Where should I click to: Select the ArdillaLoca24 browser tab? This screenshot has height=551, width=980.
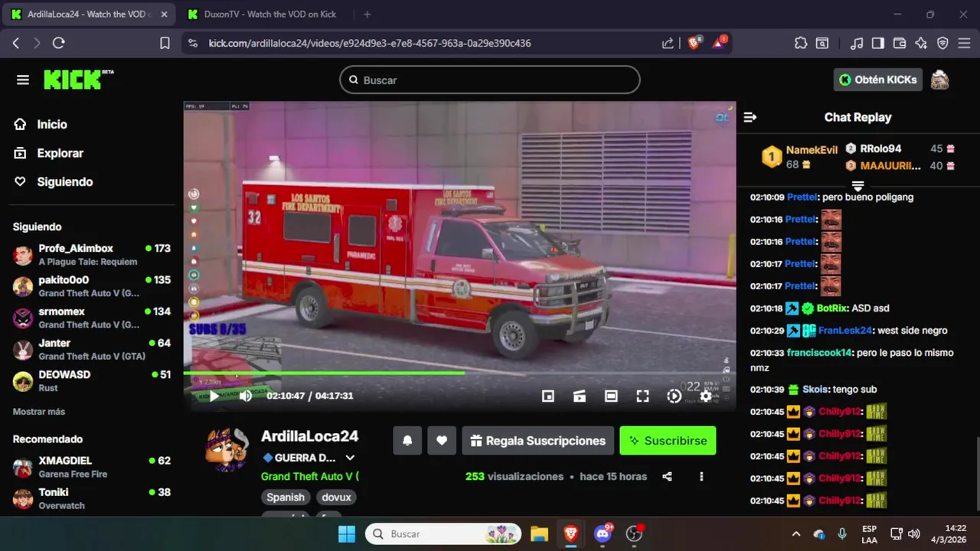[89, 15]
